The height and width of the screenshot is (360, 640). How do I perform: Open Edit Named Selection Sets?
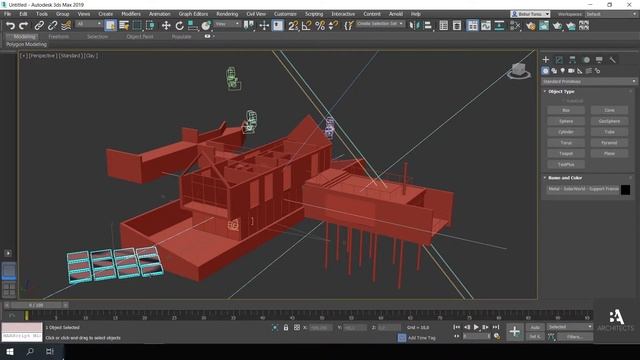tap(348, 26)
